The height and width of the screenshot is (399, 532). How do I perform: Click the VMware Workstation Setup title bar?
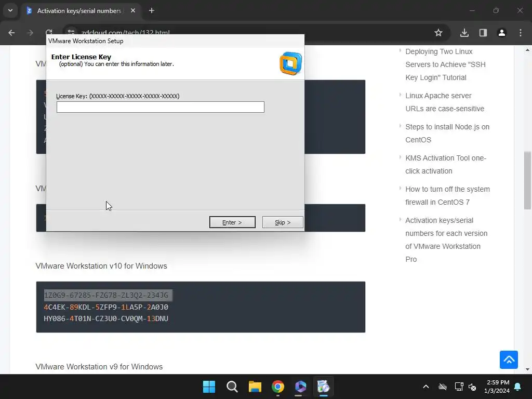(x=175, y=41)
